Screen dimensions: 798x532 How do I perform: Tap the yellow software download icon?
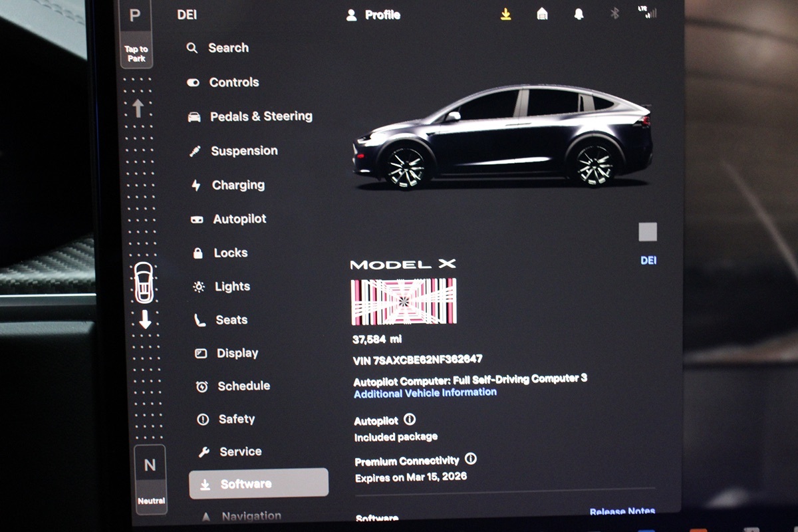506,14
